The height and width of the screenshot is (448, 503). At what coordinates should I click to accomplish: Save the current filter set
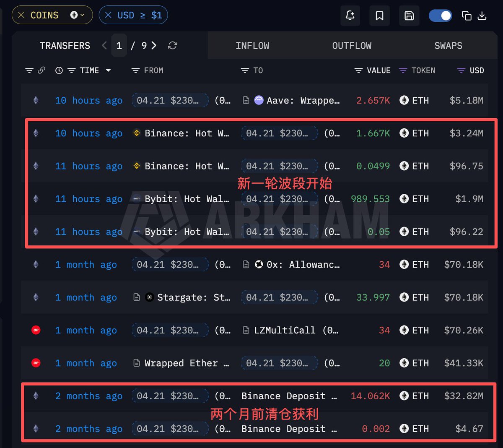[x=409, y=16]
